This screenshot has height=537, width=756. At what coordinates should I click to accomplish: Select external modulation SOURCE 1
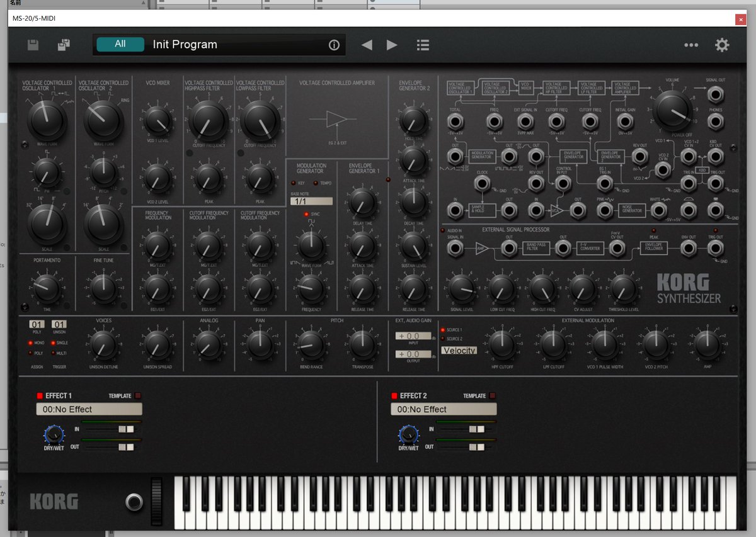click(x=443, y=330)
